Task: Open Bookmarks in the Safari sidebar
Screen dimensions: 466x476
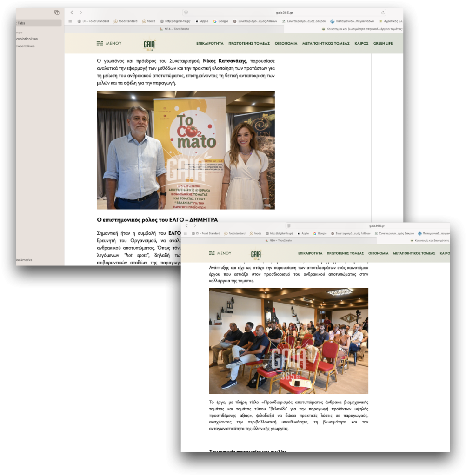Action: (x=23, y=260)
